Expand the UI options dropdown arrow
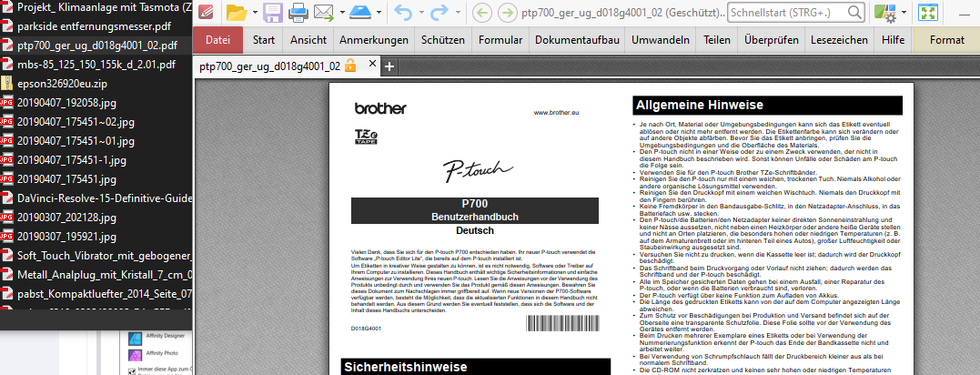The width and height of the screenshot is (980, 375). 904,13
